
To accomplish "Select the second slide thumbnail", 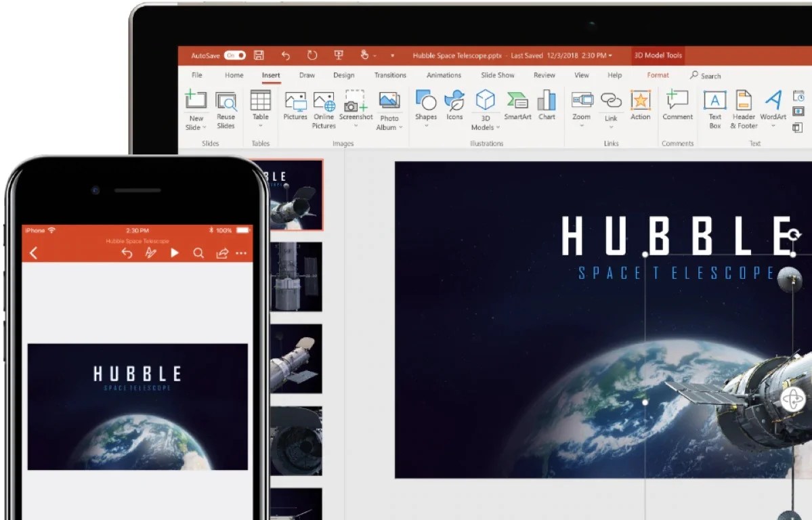I will click(x=296, y=276).
